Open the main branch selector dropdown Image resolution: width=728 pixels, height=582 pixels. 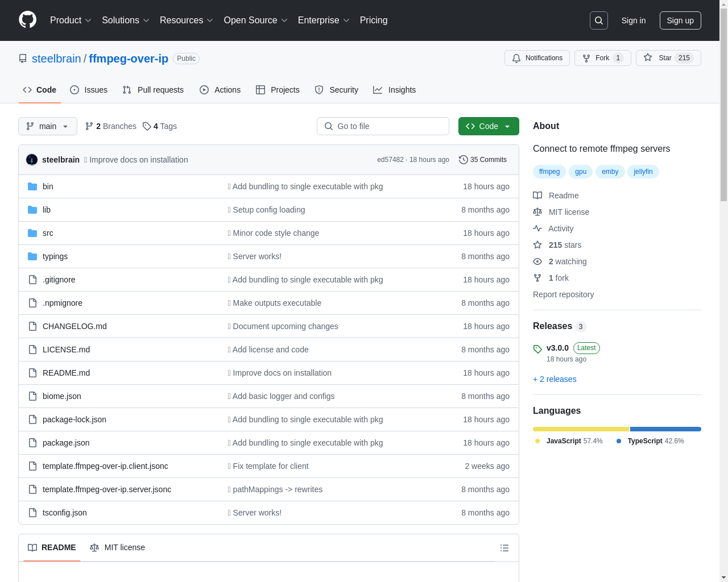(48, 126)
